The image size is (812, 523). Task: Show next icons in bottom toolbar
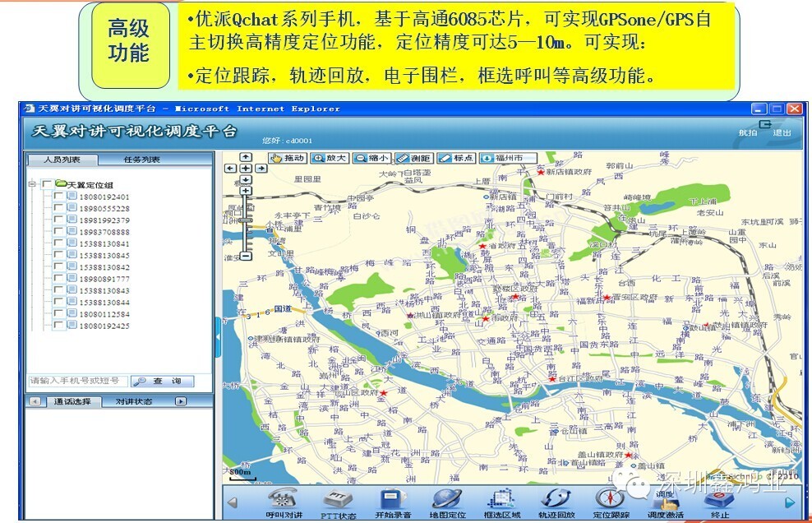(x=790, y=502)
